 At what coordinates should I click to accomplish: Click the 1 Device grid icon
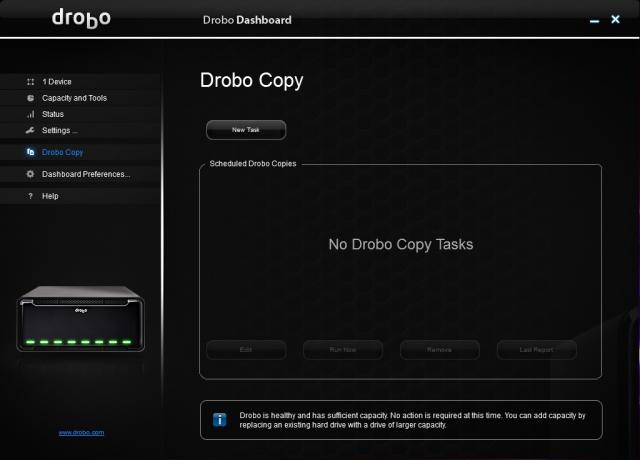(x=30, y=82)
